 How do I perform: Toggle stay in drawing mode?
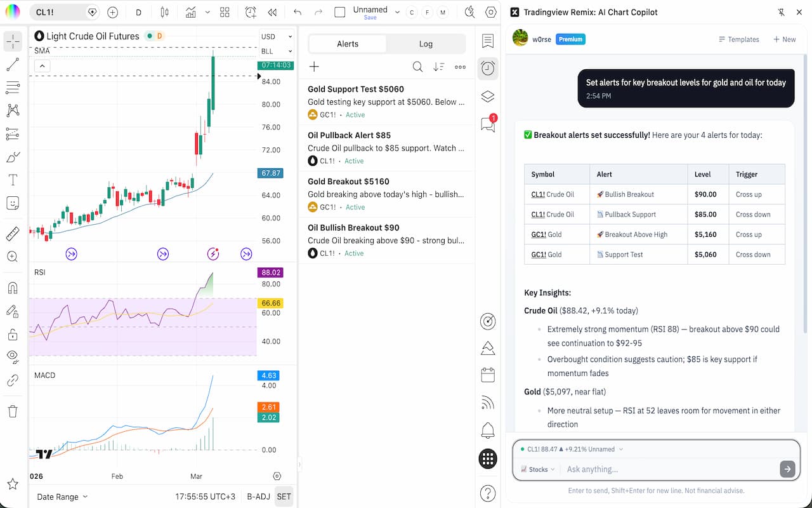(x=13, y=311)
